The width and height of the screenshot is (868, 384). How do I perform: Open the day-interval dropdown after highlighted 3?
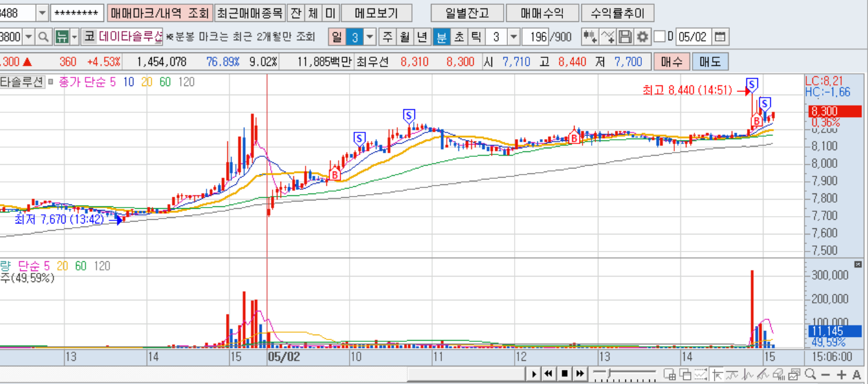coord(370,37)
